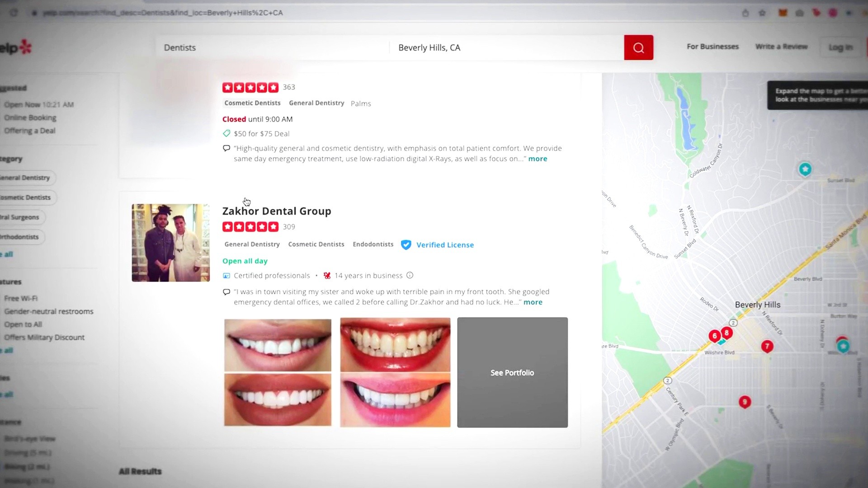Screen dimensions: 868x488
Task: Click Cosmetic Dentists tag under Zakhor Dental Group
Action: point(316,244)
